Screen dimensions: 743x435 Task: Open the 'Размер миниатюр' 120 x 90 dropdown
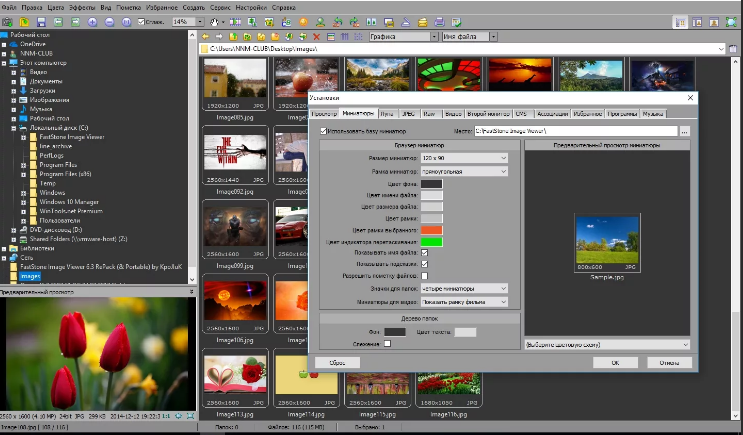(464, 158)
